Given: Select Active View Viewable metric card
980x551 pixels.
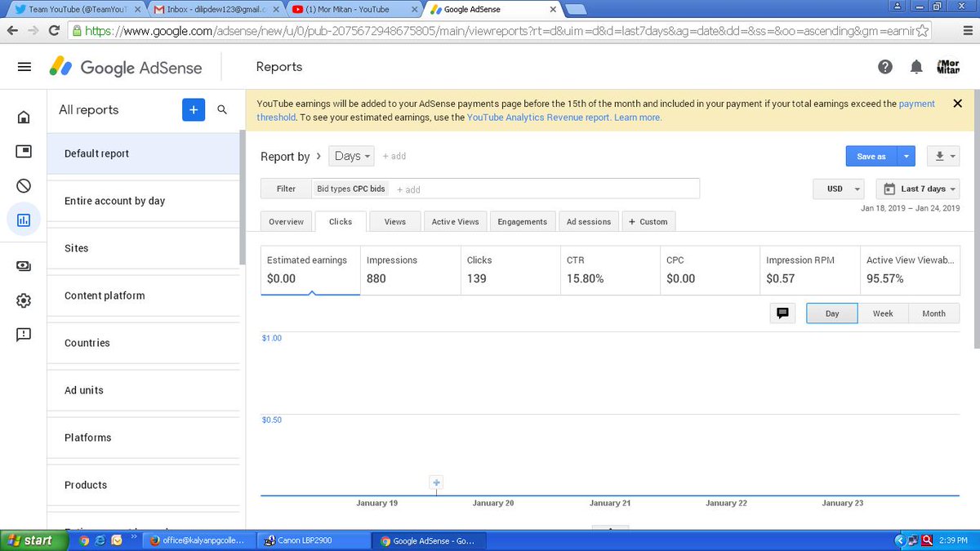Looking at the screenshot, I should [910, 270].
